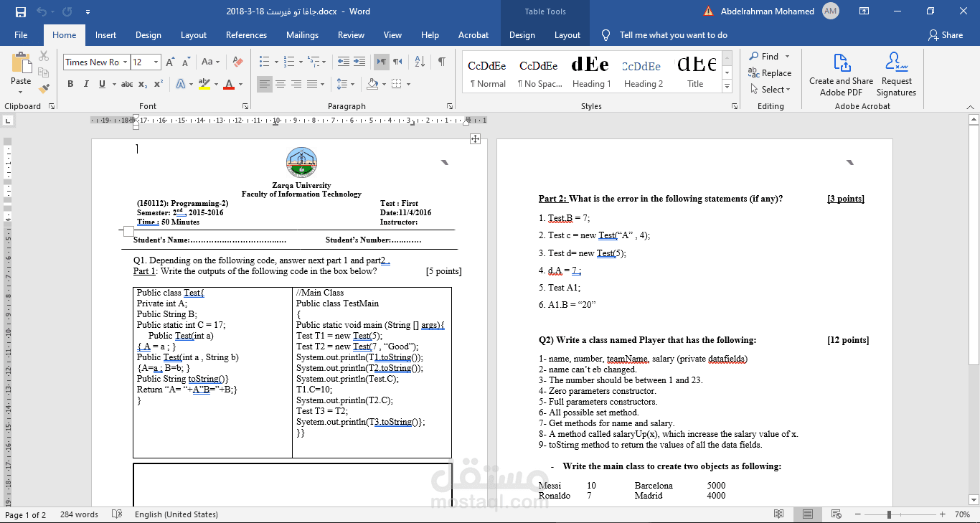Toggle bold formatting
The width and height of the screenshot is (980, 523).
pos(70,84)
